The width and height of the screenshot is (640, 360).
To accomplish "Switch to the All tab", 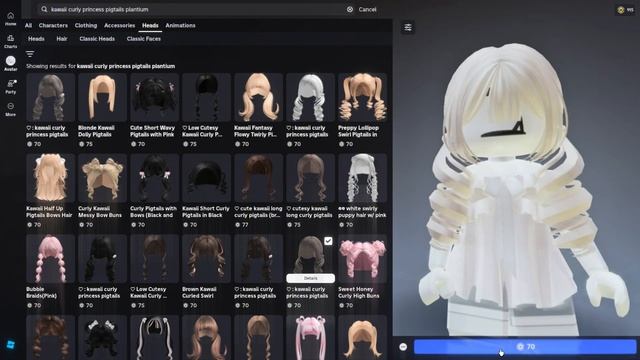I will (x=28, y=25).
